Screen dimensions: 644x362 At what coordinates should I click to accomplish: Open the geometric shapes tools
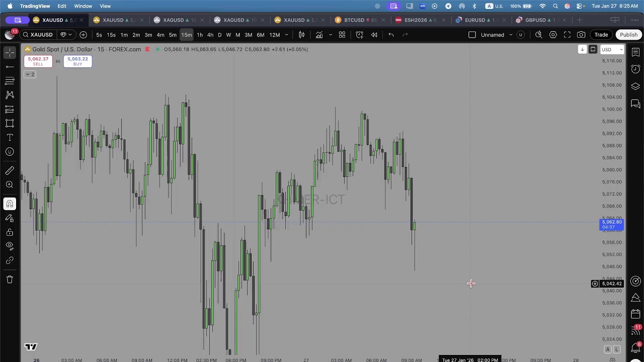point(10,123)
